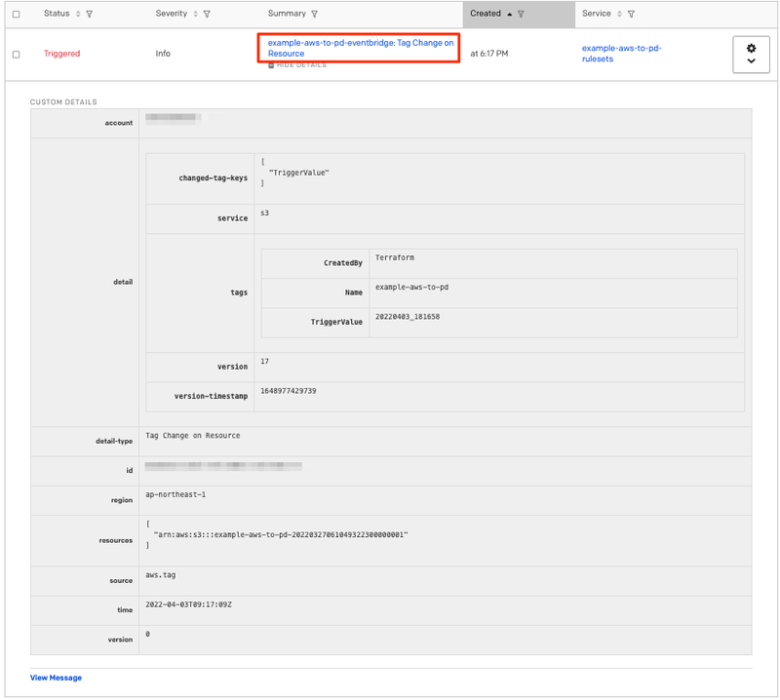Select the arn:aws:s3 resource string

point(281,535)
